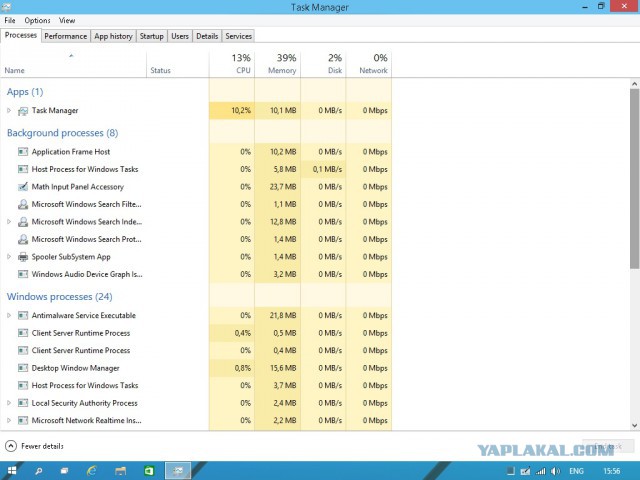Image resolution: width=640 pixels, height=480 pixels.
Task: Click the scrollbar down arrow
Action: tap(634, 425)
